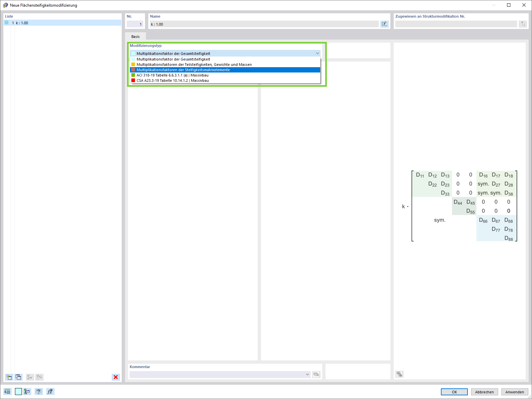Select list entry '1 k : 1.00'
The height and width of the screenshot is (399, 532).
point(63,23)
